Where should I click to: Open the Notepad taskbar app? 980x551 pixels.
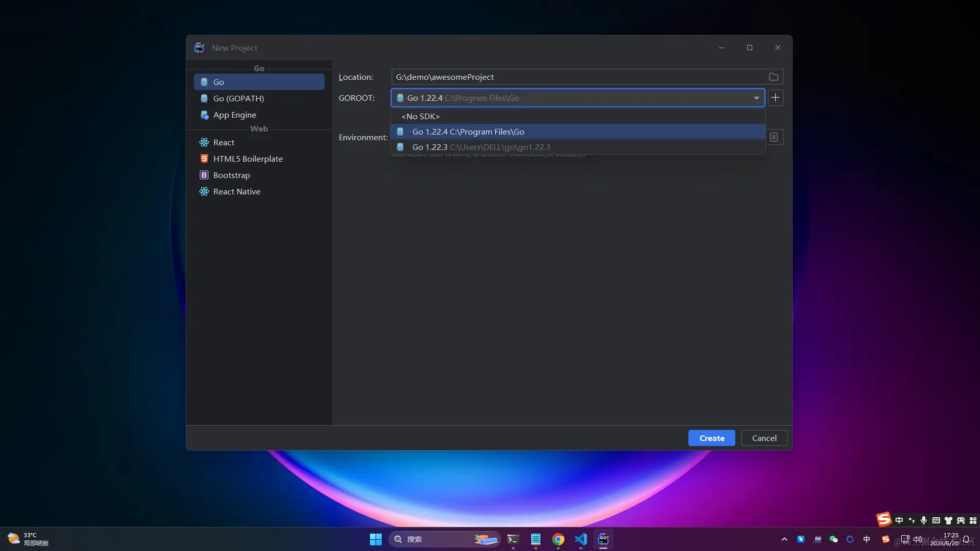536,539
